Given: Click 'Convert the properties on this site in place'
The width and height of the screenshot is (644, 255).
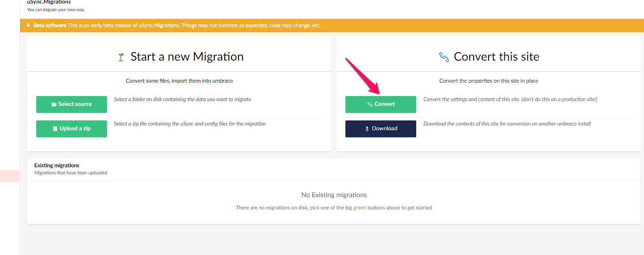Looking at the screenshot, I should pyautogui.click(x=489, y=81).
